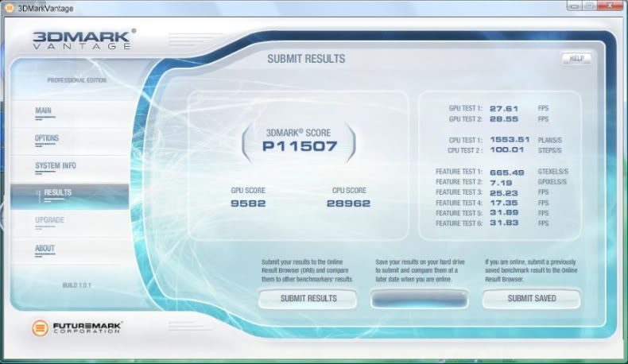Screen dimensions: 628x364
Task: Click the Build 1.0.1 label
Action: (76, 285)
